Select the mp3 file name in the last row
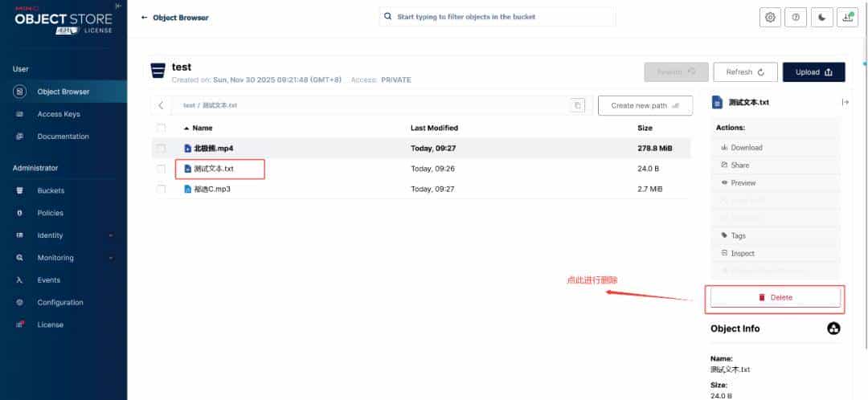868x400 pixels. click(212, 190)
